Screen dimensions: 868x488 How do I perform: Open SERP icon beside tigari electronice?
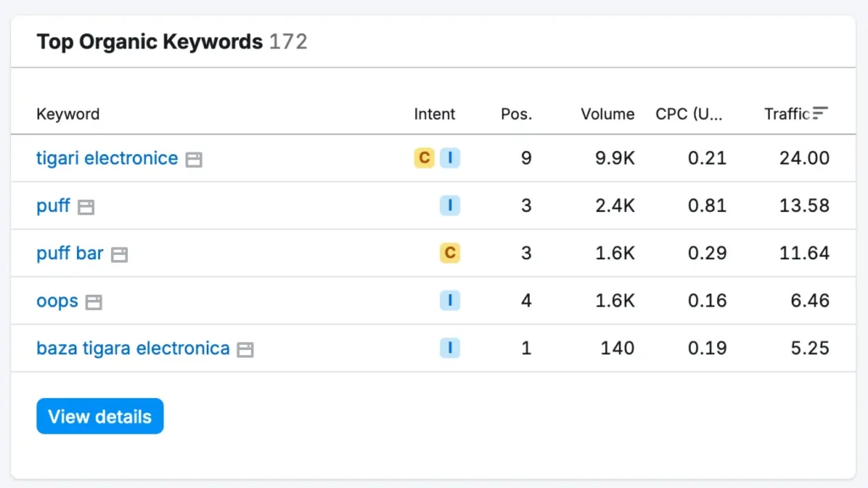click(194, 159)
